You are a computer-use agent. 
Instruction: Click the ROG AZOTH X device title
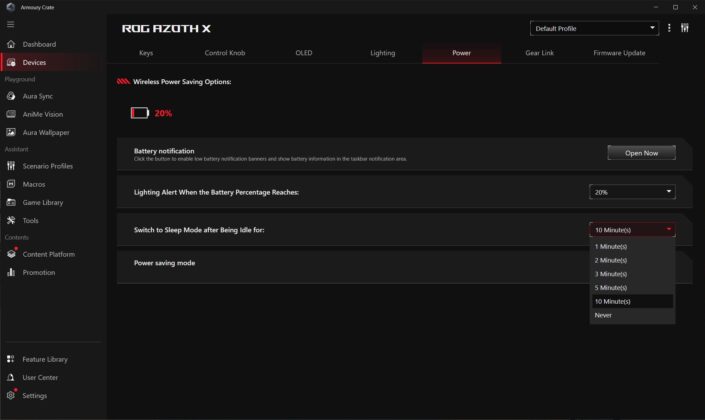pyautogui.click(x=166, y=28)
